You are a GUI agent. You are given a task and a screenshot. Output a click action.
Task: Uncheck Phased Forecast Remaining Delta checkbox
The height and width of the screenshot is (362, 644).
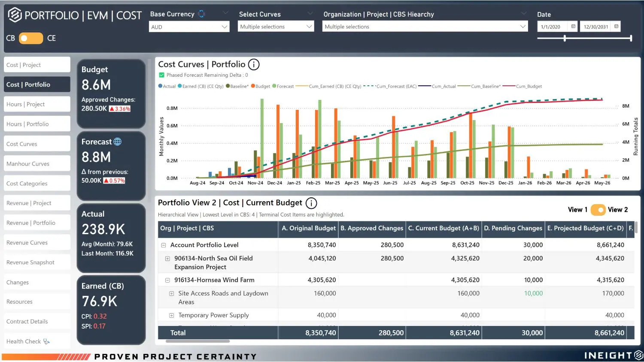[x=162, y=75]
